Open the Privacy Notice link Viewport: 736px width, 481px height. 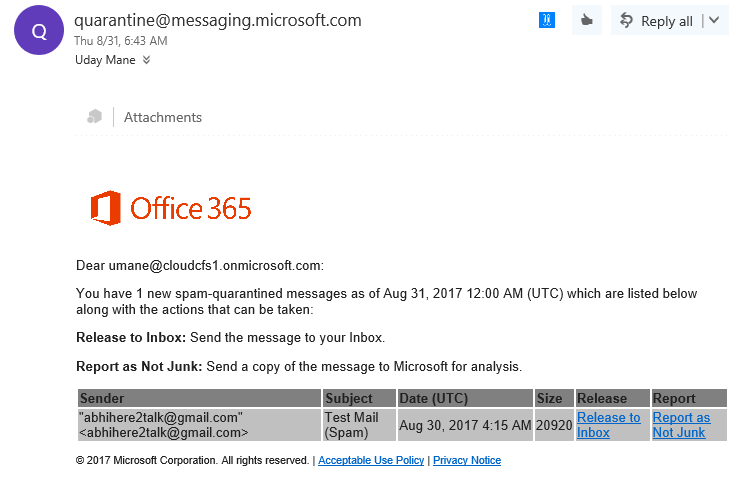pos(467,460)
